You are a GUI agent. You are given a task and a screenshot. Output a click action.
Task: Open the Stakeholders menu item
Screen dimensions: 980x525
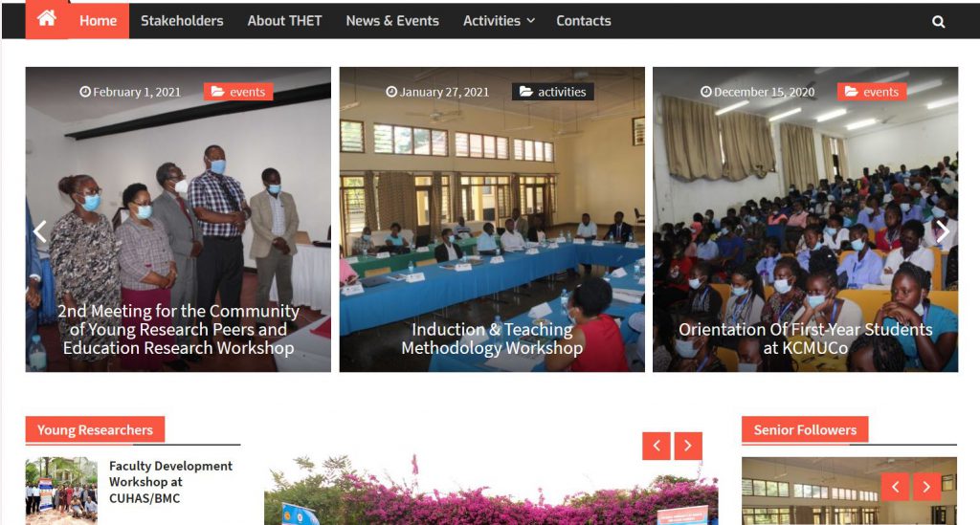tap(182, 21)
